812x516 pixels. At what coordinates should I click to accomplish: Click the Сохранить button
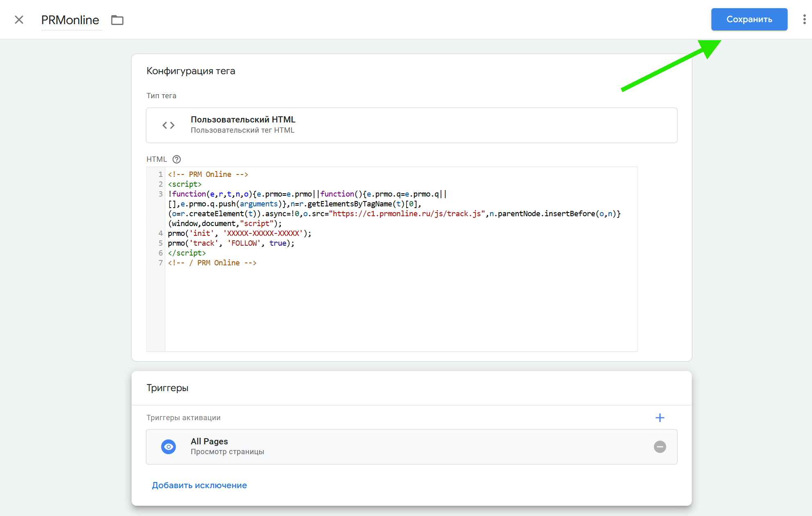(x=749, y=19)
